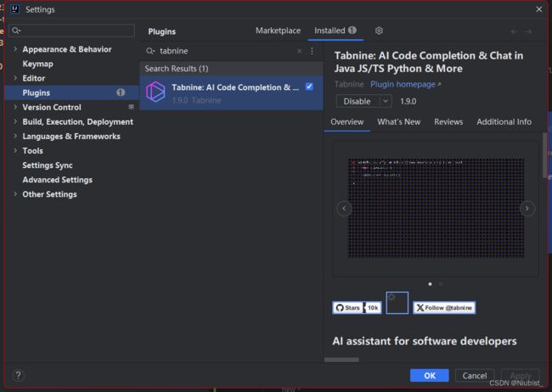This screenshot has width=552, height=392.
Task: Switch to the Marketplace tab
Action: 278,31
